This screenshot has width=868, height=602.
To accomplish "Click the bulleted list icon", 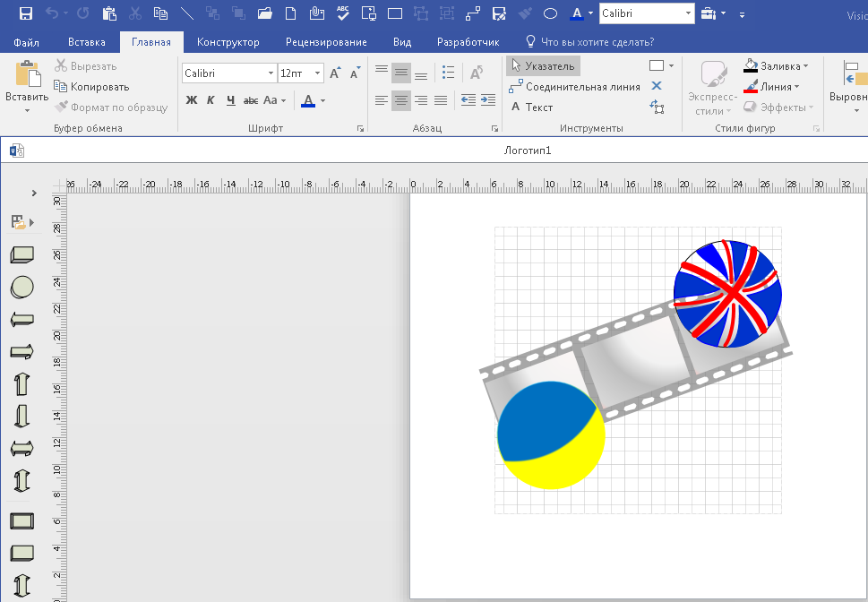I will [449, 72].
